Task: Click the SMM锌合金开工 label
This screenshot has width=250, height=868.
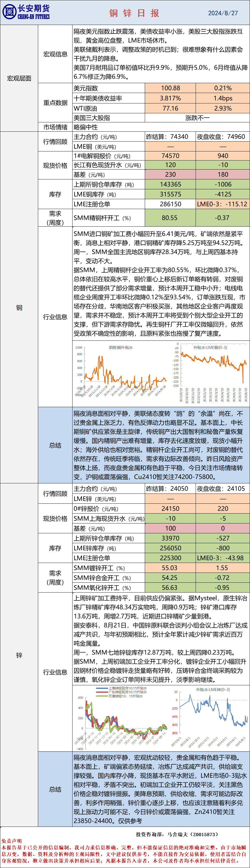Action: pyautogui.click(x=102, y=577)
